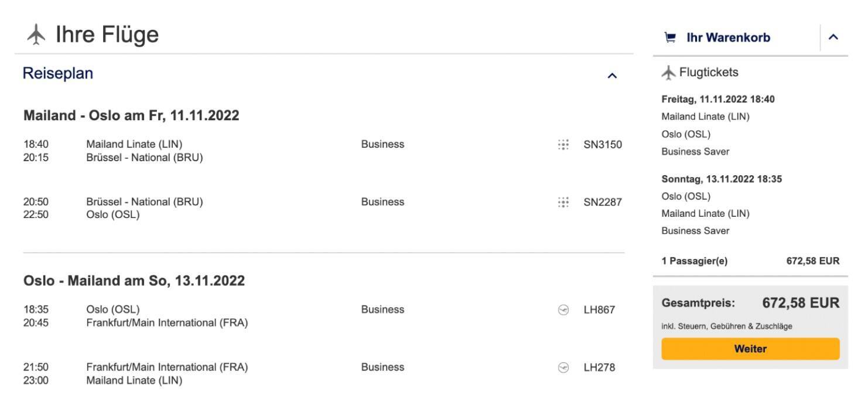Screen dimensions: 868x419
Task: Click Mailand - Oslo am Fr, 11.11.2022 heading
Action: tap(131, 115)
